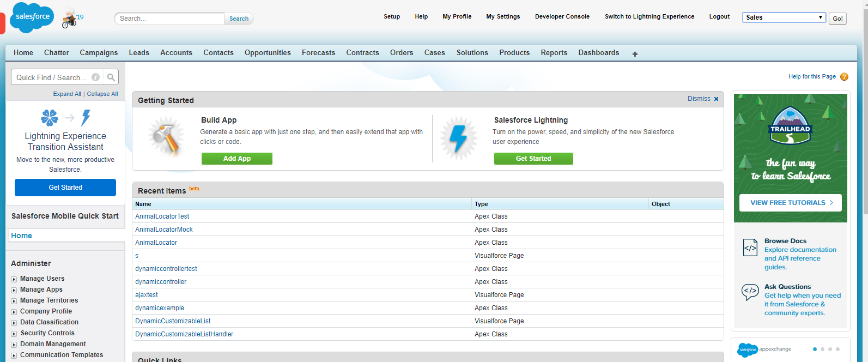Open the My Profile link
This screenshot has height=362, width=868.
pos(457,17)
